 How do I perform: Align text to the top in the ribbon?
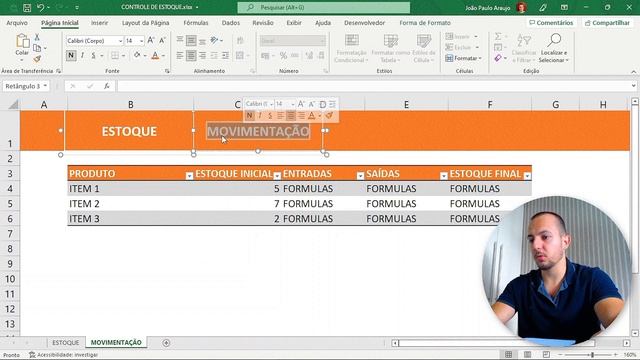[180, 40]
